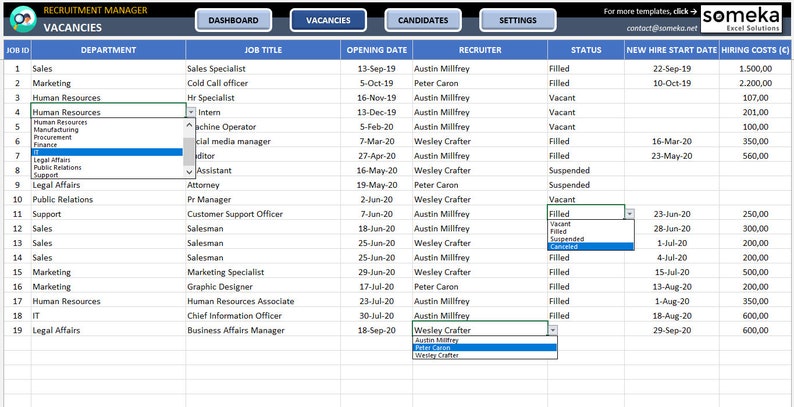Choose Vacant in the status dropdown list
794x407 pixels.
(590, 224)
